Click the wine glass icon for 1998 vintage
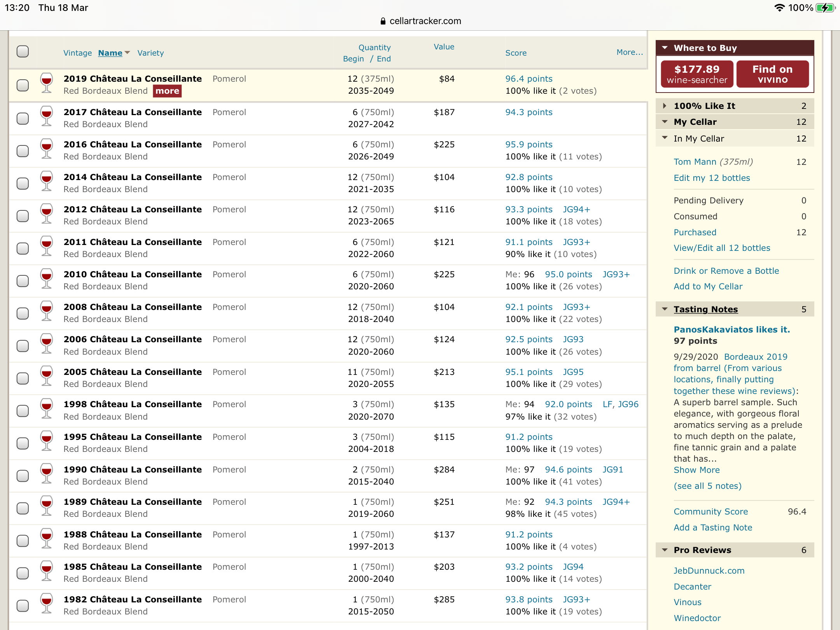The image size is (840, 630). pos(47,408)
